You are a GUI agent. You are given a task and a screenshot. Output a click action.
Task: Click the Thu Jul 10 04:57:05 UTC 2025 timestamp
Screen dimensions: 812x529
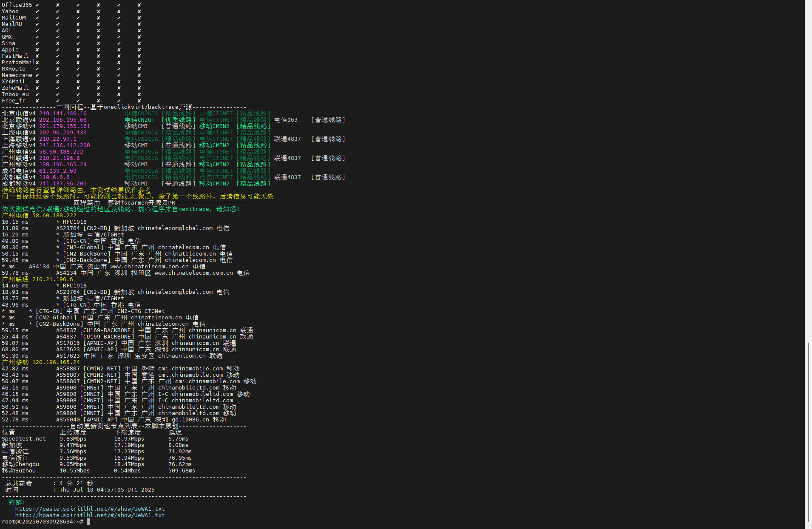click(107, 489)
